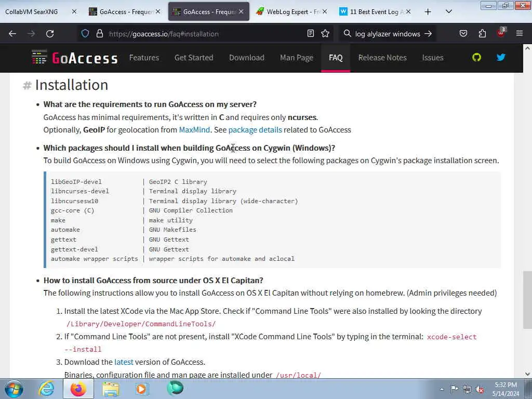Image resolution: width=532 pixels, height=399 pixels.
Task: Click the libGeoIP-devel package text
Action: point(76,182)
